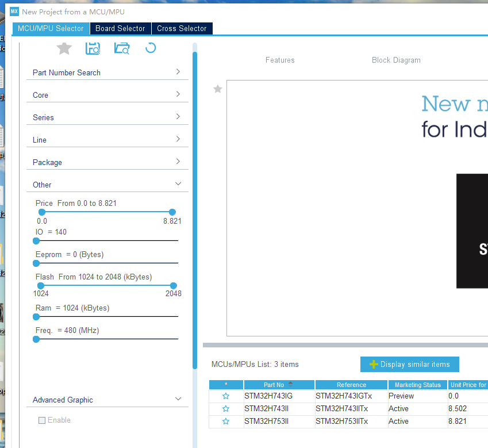Click the Display similar items button
This screenshot has height=448, width=488.
(410, 364)
